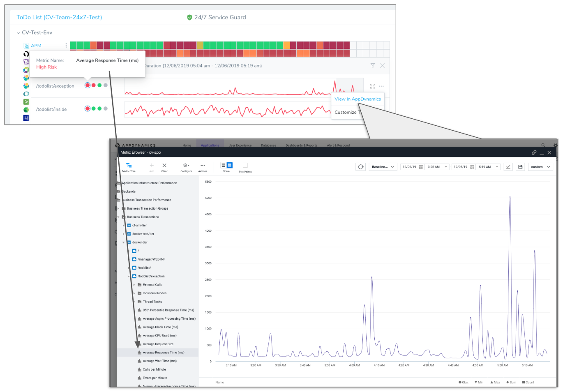Open the APM verification link
563x392 pixels.
36,46
